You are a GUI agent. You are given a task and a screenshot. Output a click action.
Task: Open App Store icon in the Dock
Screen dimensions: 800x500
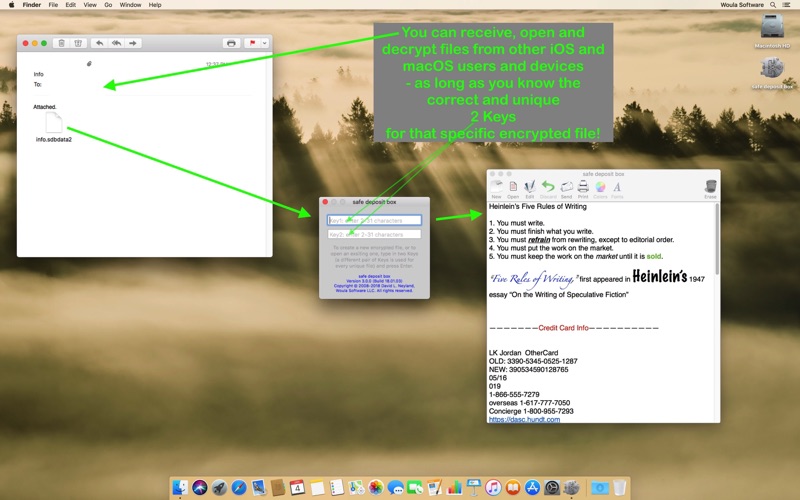point(532,488)
